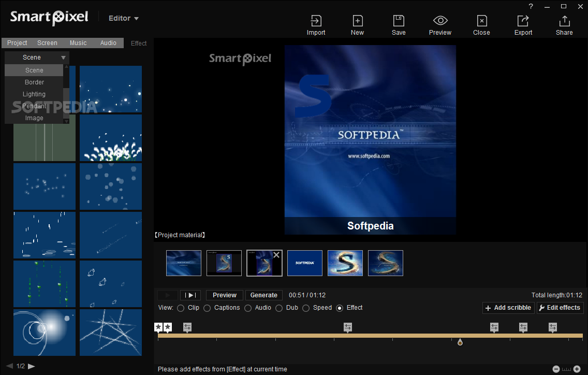Select the second star marker on timeline
The width and height of the screenshot is (588, 375).
click(x=168, y=327)
